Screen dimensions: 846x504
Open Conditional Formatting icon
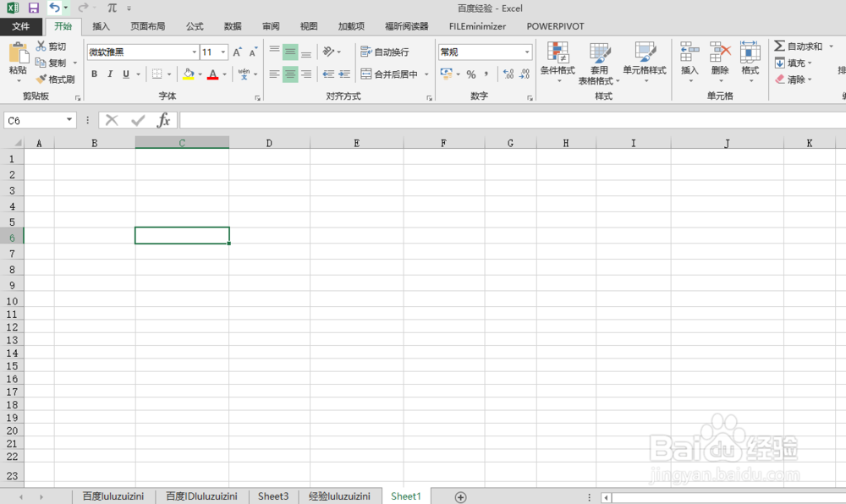click(558, 52)
